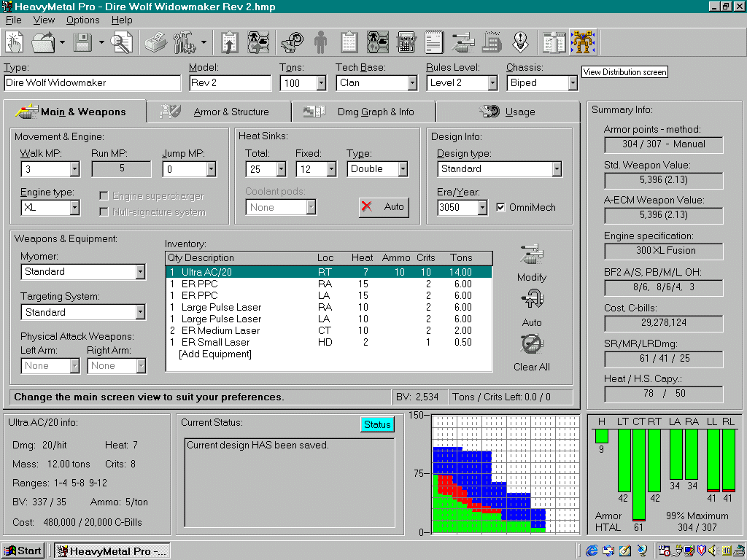Open the Myomer dropdown
747x560 pixels.
pos(140,272)
